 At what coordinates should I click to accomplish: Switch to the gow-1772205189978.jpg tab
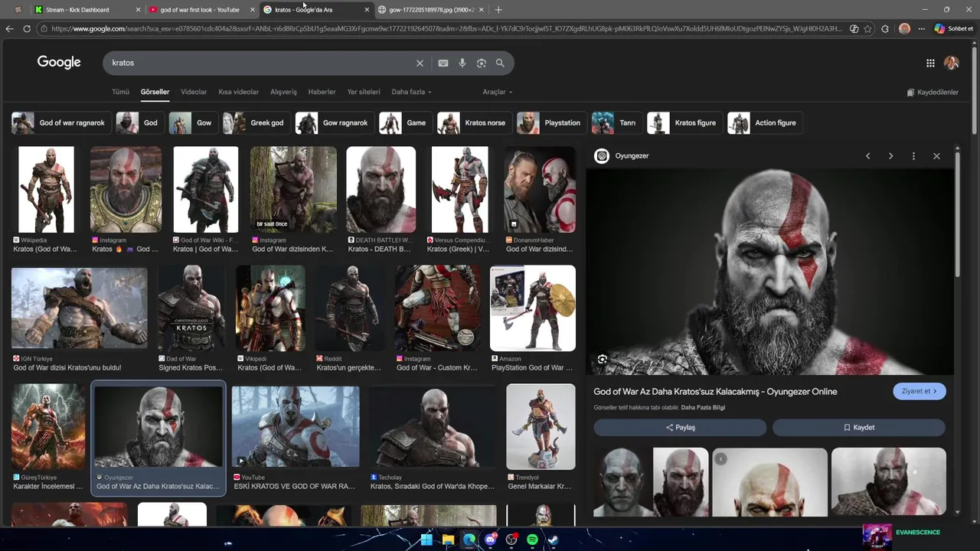[x=432, y=10]
